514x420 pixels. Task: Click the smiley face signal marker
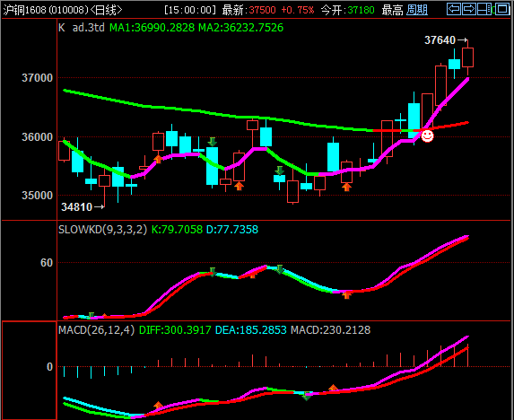coord(427,136)
